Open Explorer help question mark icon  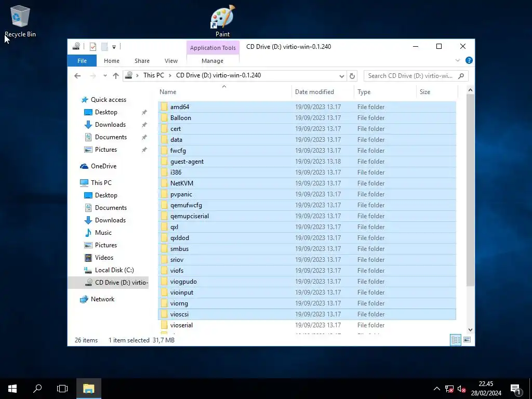469,60
